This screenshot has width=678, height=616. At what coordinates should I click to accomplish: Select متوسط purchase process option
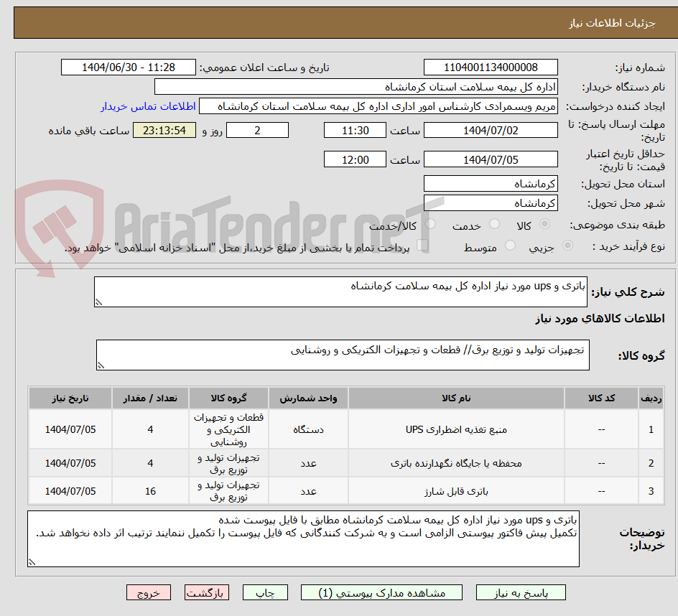[510, 246]
